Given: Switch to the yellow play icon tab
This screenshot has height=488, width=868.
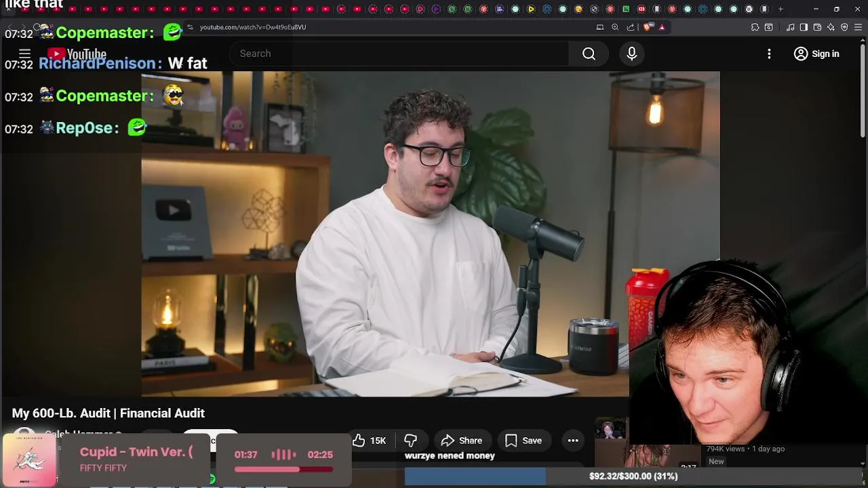Looking at the screenshot, I should coord(531,9).
